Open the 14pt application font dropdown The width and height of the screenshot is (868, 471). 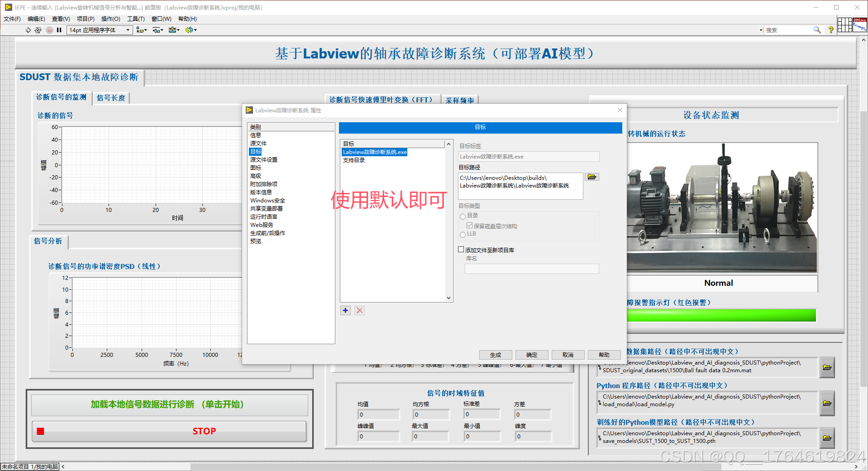click(x=100, y=30)
